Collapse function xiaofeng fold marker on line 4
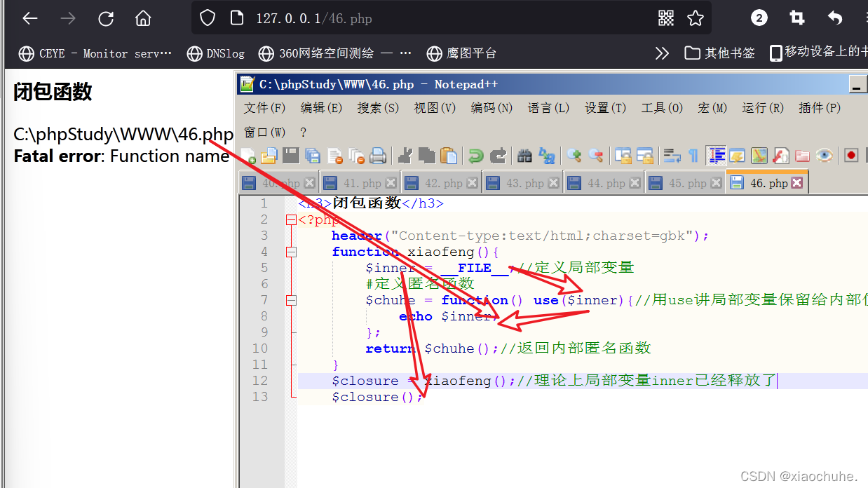 point(291,252)
